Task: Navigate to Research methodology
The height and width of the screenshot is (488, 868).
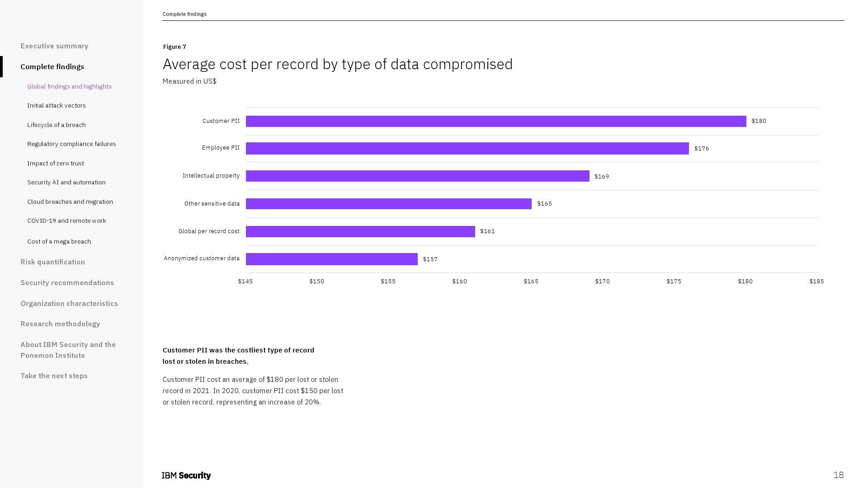Action: tap(60, 324)
